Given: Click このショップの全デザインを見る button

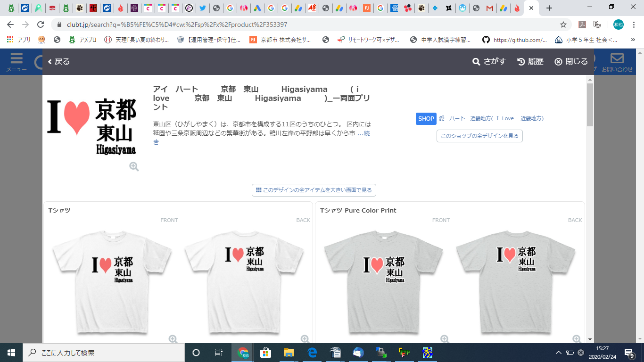Looking at the screenshot, I should pos(479,136).
